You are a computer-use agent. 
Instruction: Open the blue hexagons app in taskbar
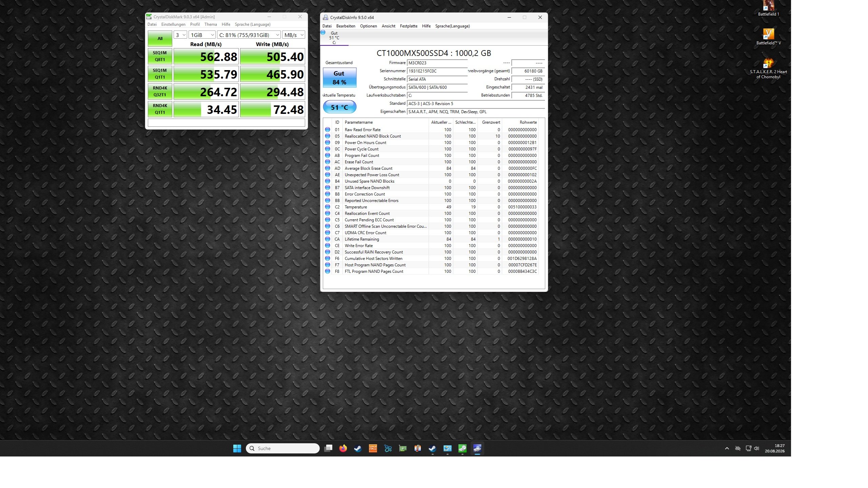(388, 448)
